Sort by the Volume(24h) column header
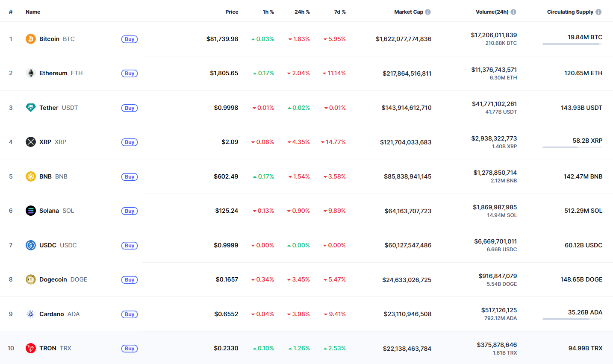The image size is (613, 364). pos(492,12)
